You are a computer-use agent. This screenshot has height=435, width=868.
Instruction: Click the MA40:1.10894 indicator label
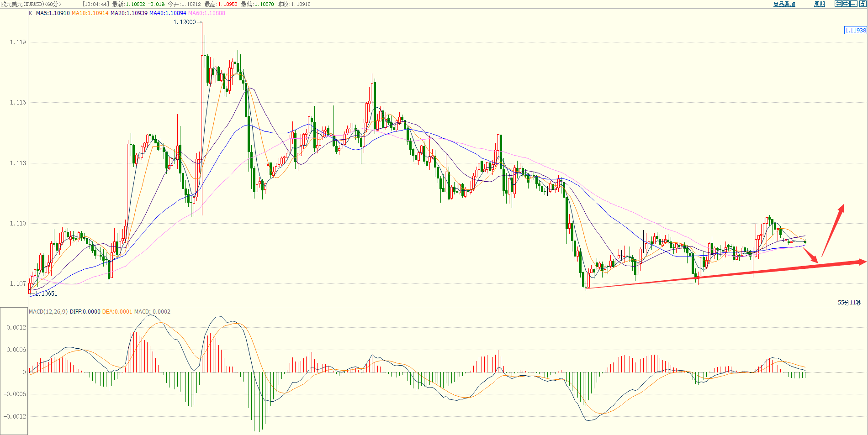coord(168,13)
